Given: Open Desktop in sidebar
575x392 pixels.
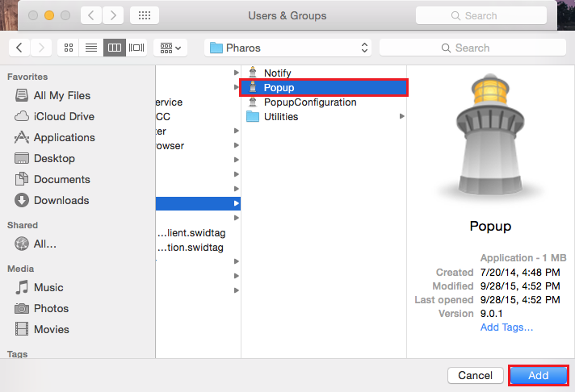Looking at the screenshot, I should pyautogui.click(x=54, y=158).
